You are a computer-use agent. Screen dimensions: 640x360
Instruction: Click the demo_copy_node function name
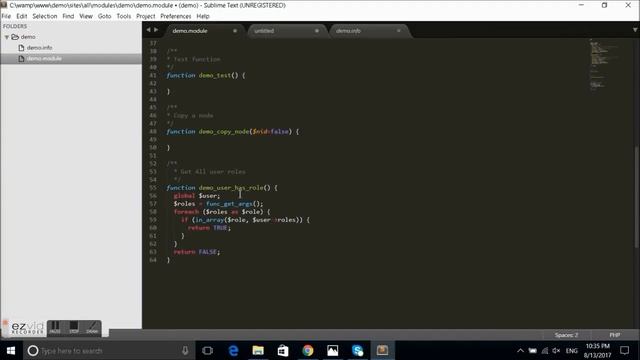tap(224, 132)
